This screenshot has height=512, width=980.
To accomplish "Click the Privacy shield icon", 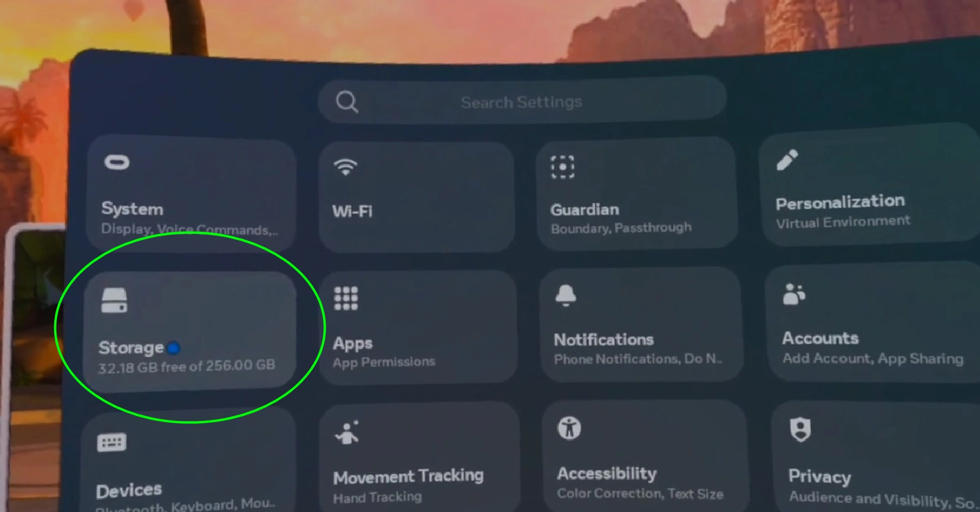I will [x=800, y=429].
